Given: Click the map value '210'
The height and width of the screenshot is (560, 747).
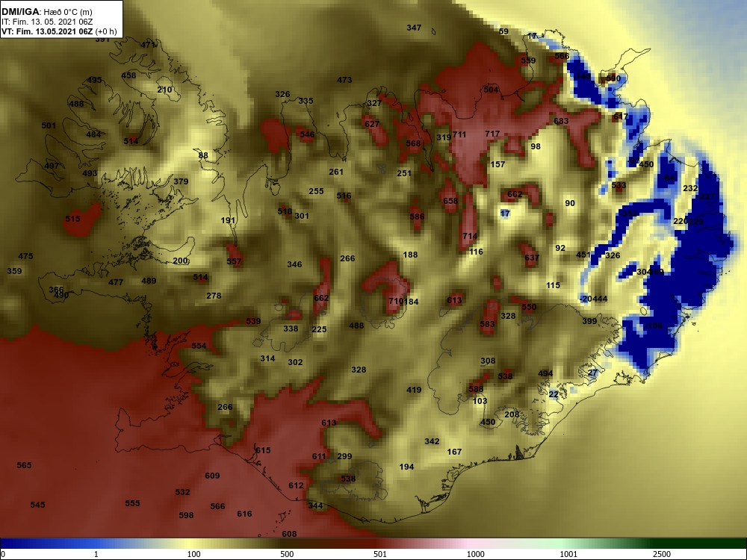Looking at the screenshot, I should [164, 90].
